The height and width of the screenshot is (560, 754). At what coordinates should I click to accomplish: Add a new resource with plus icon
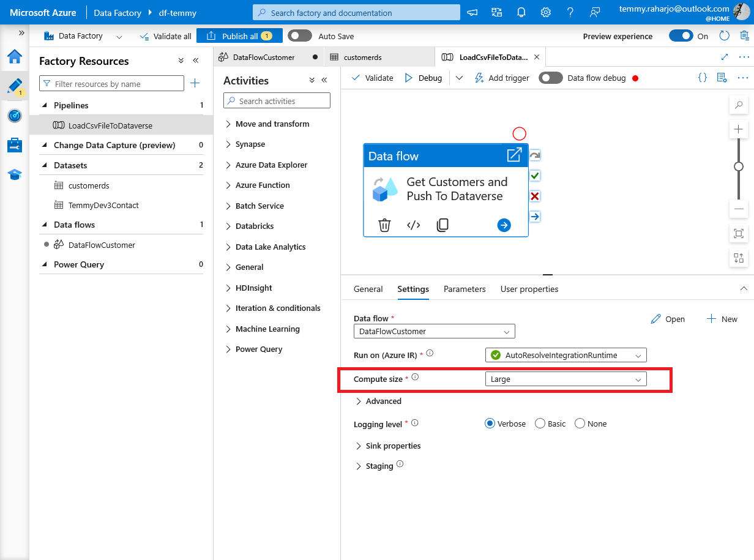pyautogui.click(x=195, y=83)
